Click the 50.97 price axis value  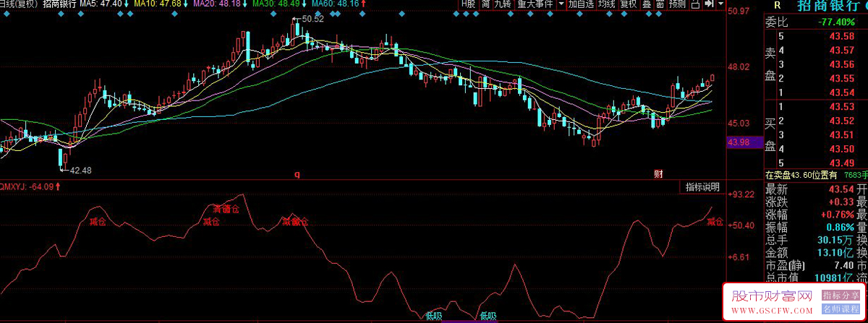739,12
